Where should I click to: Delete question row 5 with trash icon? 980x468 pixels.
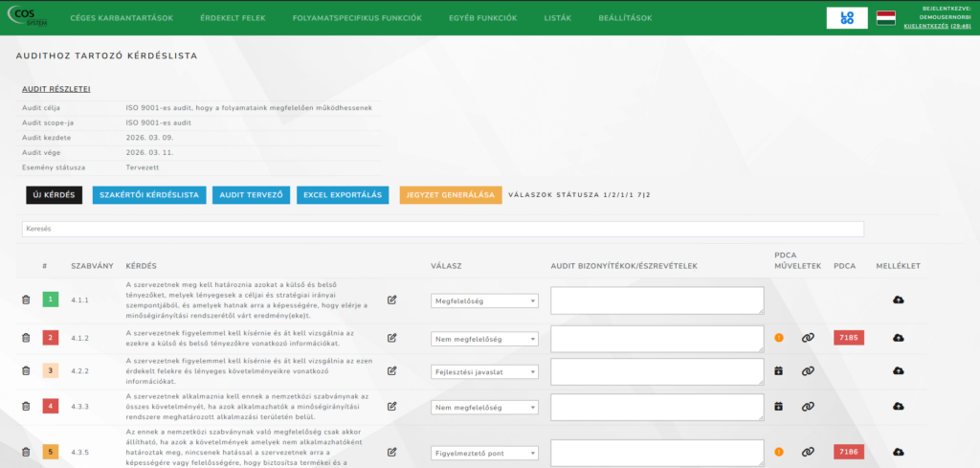click(x=26, y=452)
